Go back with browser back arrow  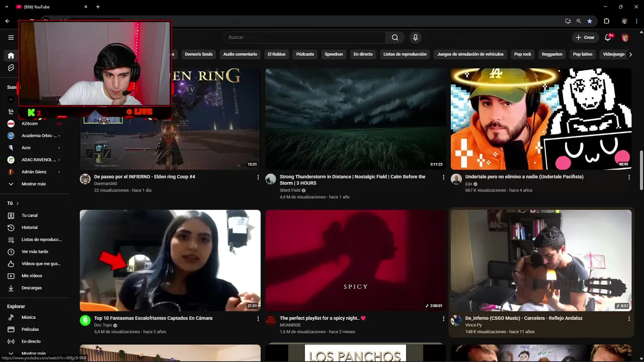pyautogui.click(x=8, y=21)
